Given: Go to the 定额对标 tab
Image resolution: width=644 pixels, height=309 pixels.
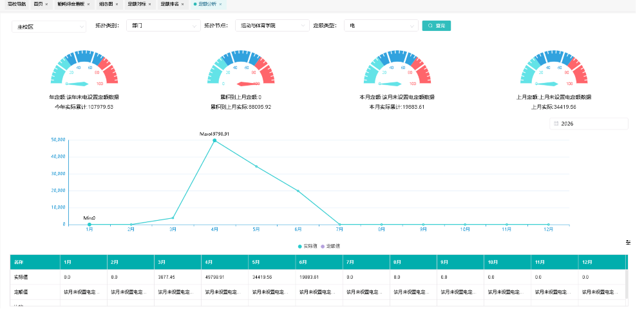Looking at the screenshot, I should coord(137,4).
